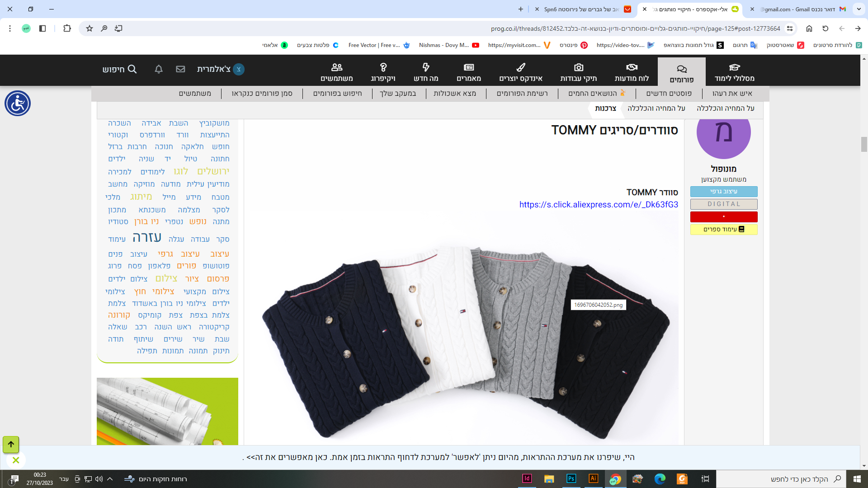Open Photoshop from the taskbar
Image resolution: width=868 pixels, height=488 pixels.
tap(571, 479)
